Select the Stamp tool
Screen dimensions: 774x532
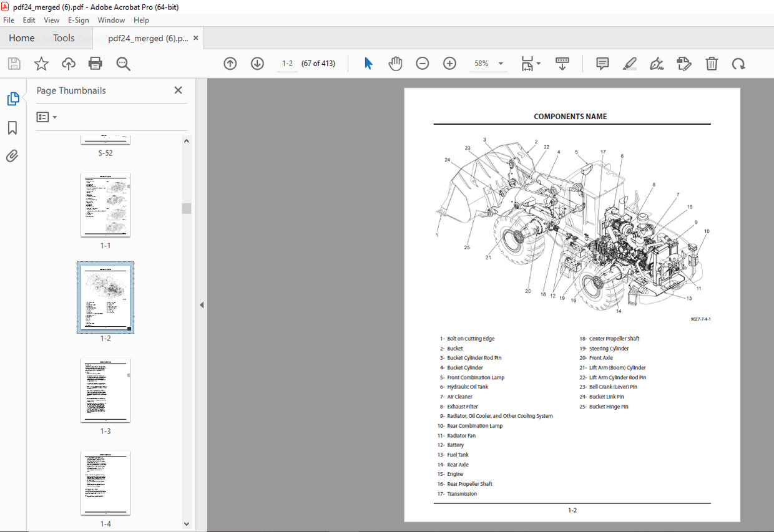[x=684, y=63]
